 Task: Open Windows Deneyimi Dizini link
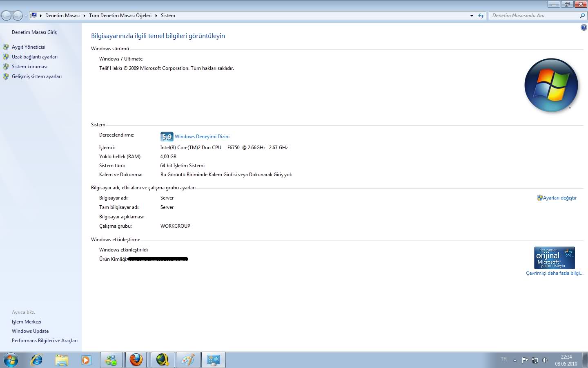click(x=202, y=137)
